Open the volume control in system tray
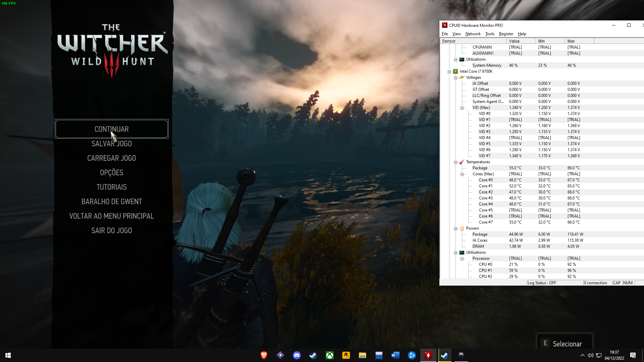The image size is (644, 362). 591,355
